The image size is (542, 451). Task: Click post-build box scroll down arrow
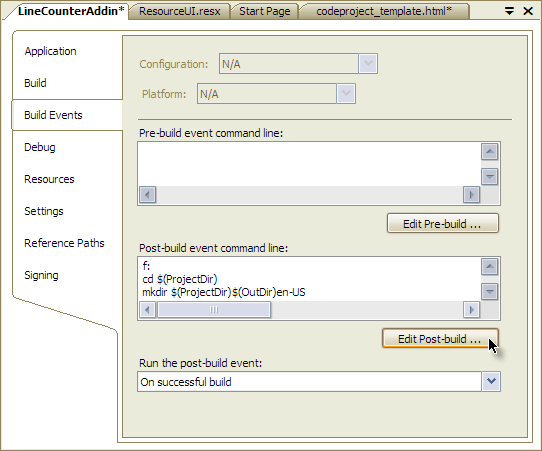[489, 292]
